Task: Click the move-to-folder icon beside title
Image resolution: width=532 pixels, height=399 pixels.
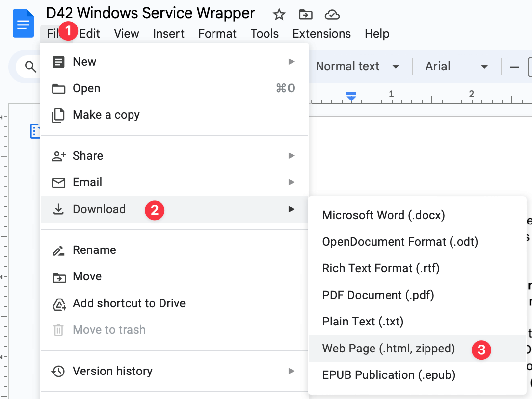Action: click(305, 15)
